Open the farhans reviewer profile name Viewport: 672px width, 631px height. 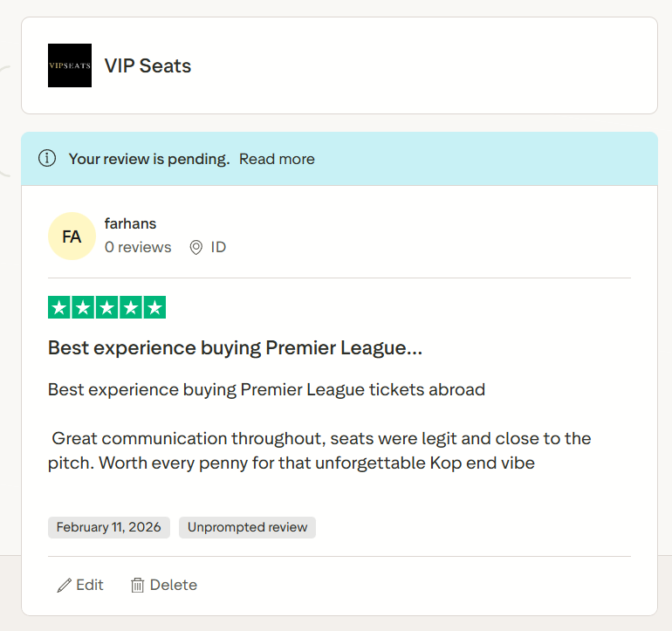[130, 223]
